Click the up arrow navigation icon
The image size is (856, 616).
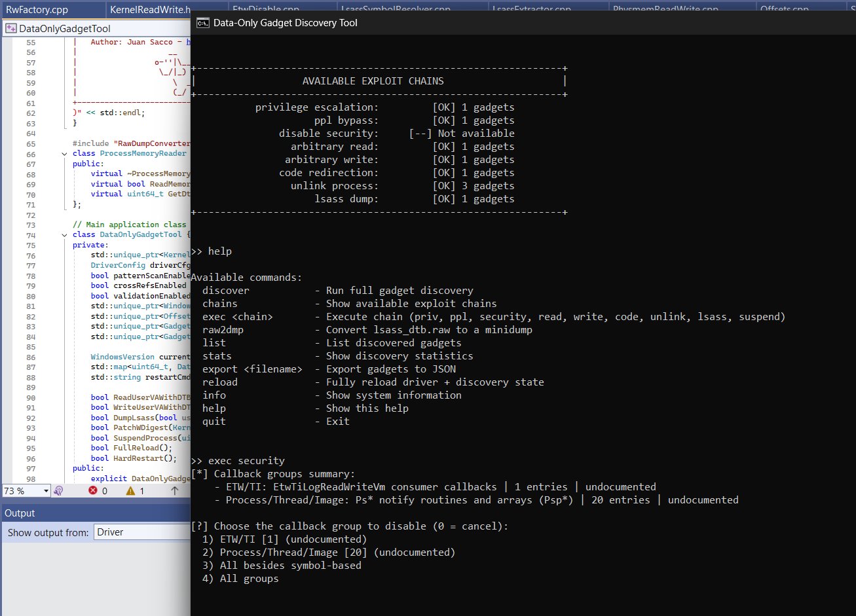[174, 490]
